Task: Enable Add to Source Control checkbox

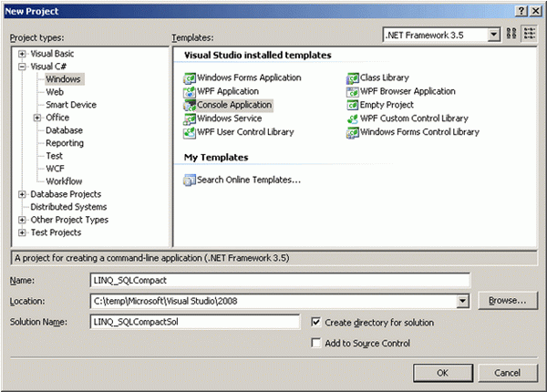Action: pyautogui.click(x=316, y=343)
